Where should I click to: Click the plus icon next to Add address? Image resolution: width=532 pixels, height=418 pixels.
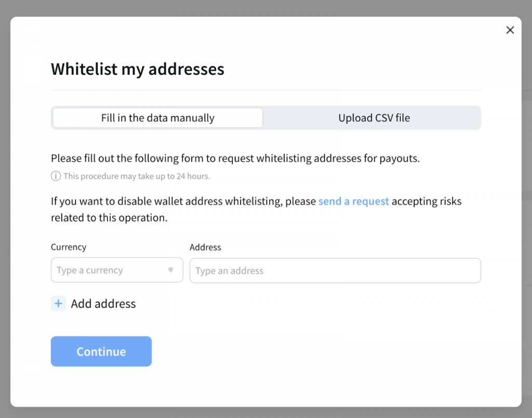click(58, 304)
